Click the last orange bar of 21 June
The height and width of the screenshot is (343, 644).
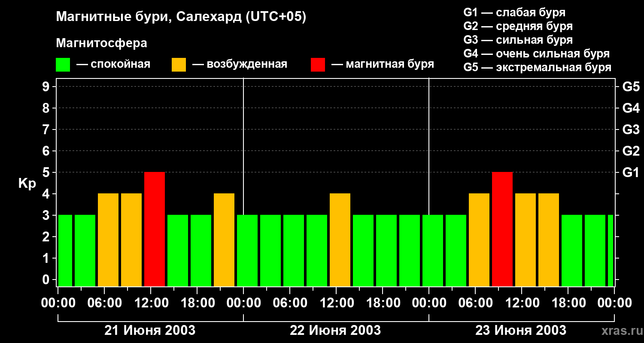[x=224, y=240]
